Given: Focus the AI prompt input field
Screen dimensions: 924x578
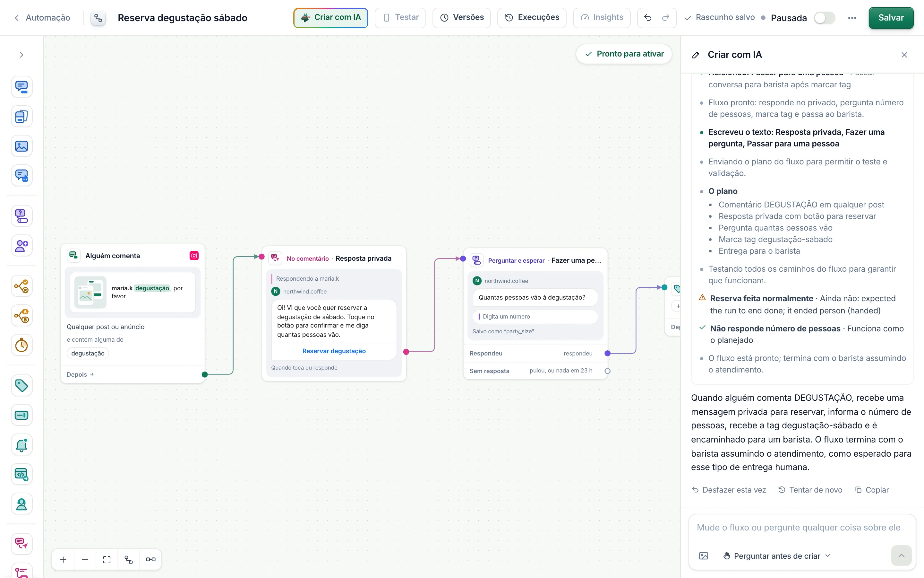Looking at the screenshot, I should click(802, 528).
